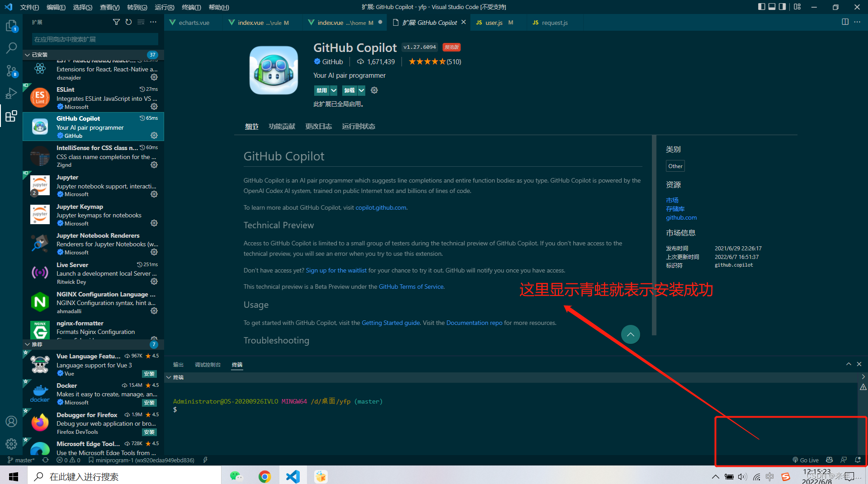This screenshot has height=484, width=868.
Task: Switch to Debug Console panel tab
Action: point(208,365)
